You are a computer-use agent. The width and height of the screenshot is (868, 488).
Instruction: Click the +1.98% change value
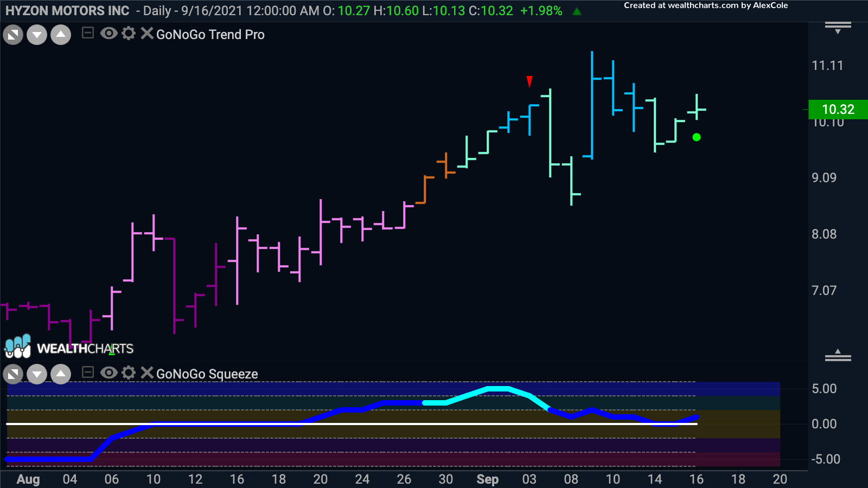click(541, 11)
